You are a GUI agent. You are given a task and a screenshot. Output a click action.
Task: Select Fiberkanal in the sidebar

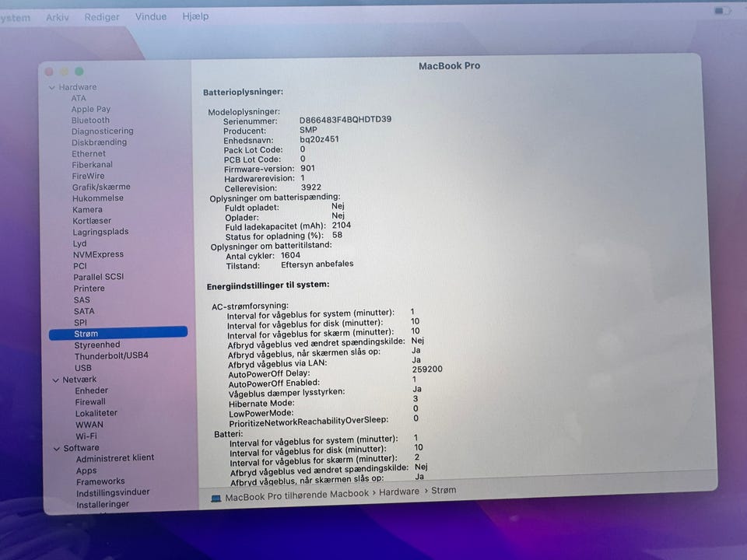coord(92,165)
